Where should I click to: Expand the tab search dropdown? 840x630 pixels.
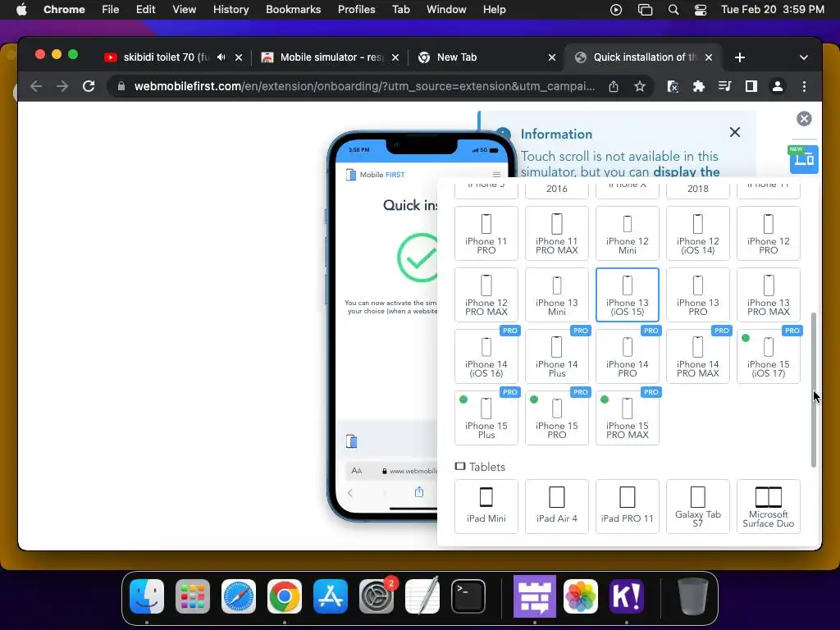(x=804, y=57)
